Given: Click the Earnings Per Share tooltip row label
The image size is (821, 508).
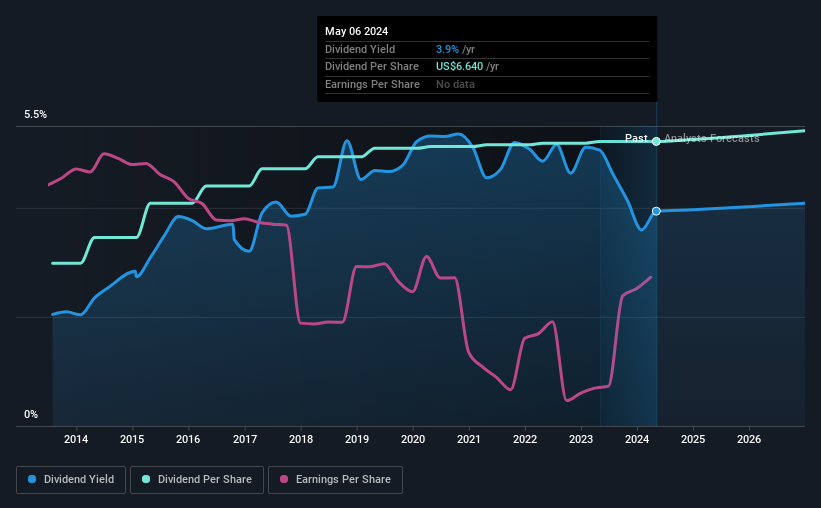Looking at the screenshot, I should pos(372,84).
